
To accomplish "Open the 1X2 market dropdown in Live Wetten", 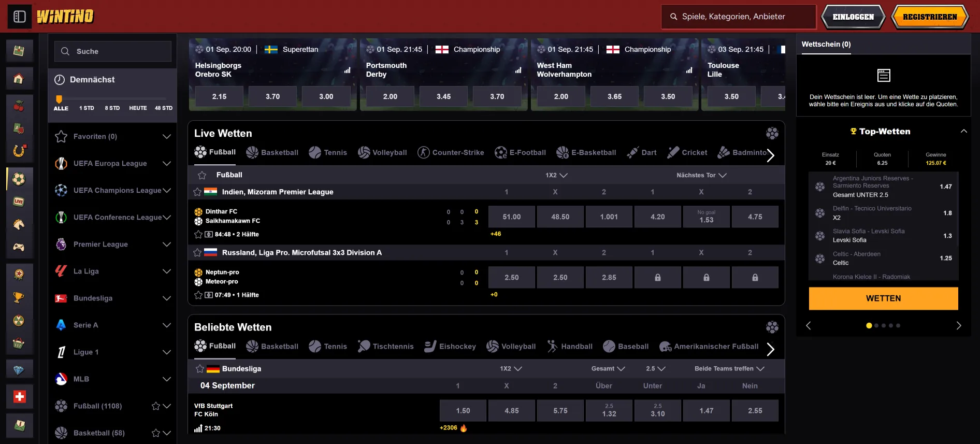I will tap(556, 175).
